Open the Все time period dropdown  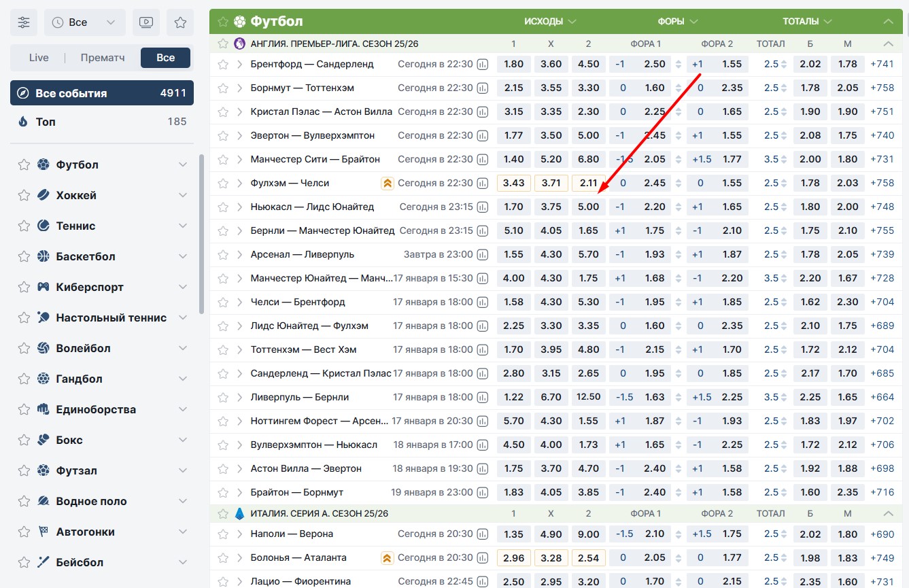tap(85, 22)
